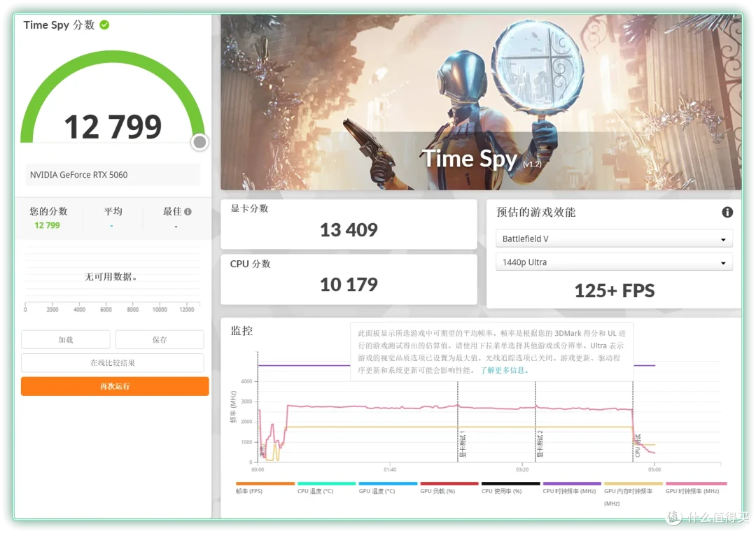Screen dimensions: 756x533
Task: Click the 显卡分数 value 13 409
Action: pyautogui.click(x=349, y=230)
